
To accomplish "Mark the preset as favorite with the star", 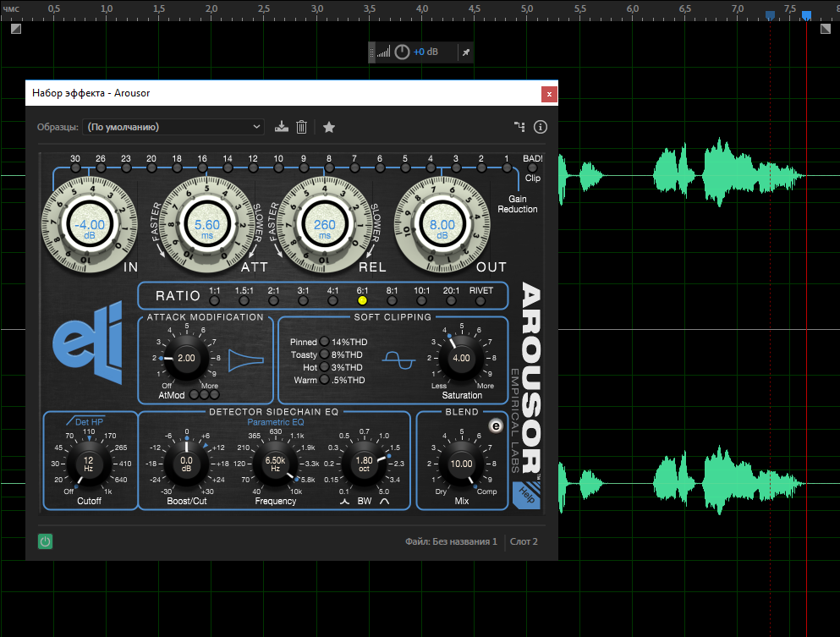I will (x=329, y=127).
